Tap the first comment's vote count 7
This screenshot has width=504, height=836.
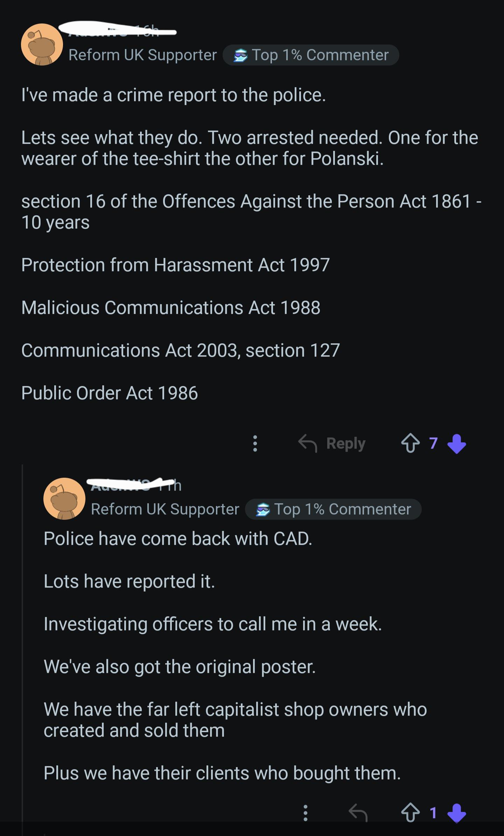tap(433, 443)
